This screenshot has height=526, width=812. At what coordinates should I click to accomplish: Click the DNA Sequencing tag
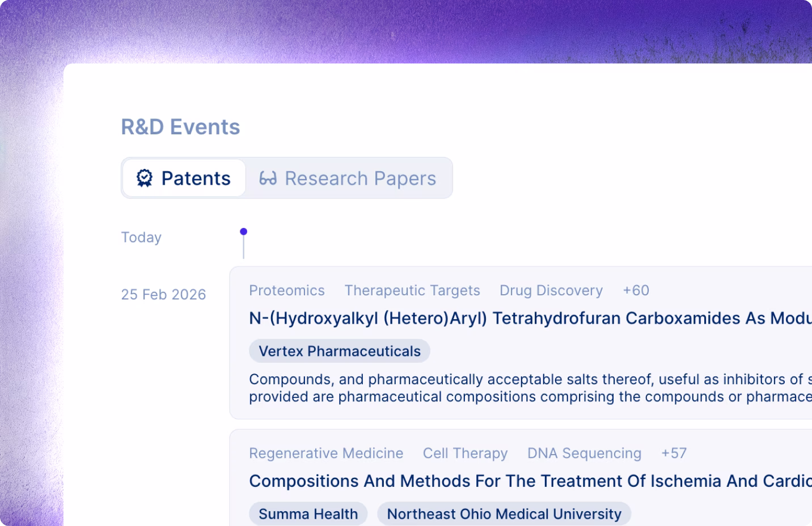click(x=584, y=453)
